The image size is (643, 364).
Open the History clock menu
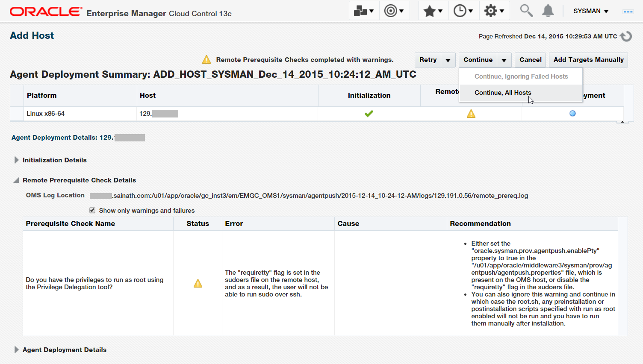click(x=463, y=11)
